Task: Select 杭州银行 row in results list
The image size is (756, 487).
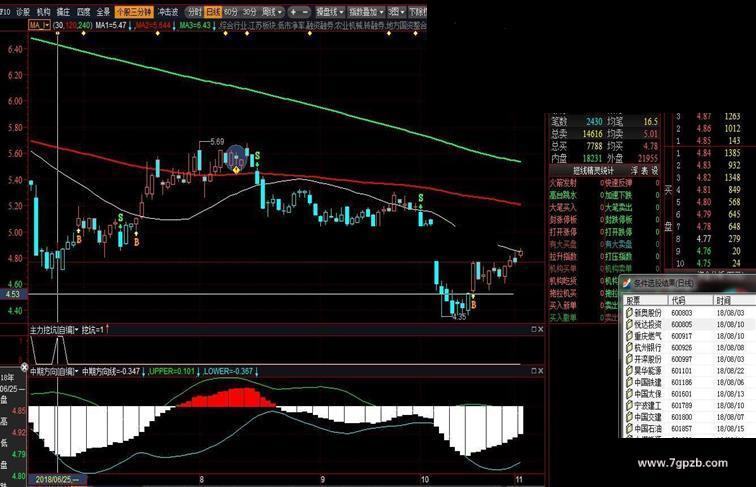Action: (689, 348)
